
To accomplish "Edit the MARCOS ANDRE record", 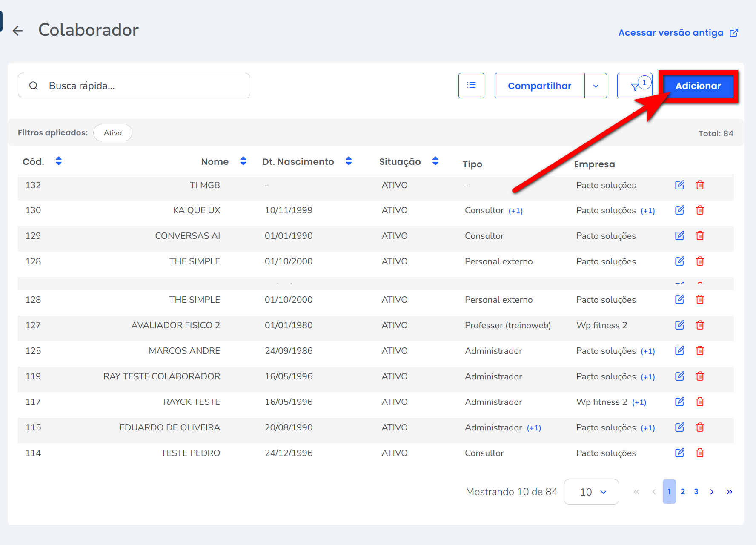I will pyautogui.click(x=679, y=351).
